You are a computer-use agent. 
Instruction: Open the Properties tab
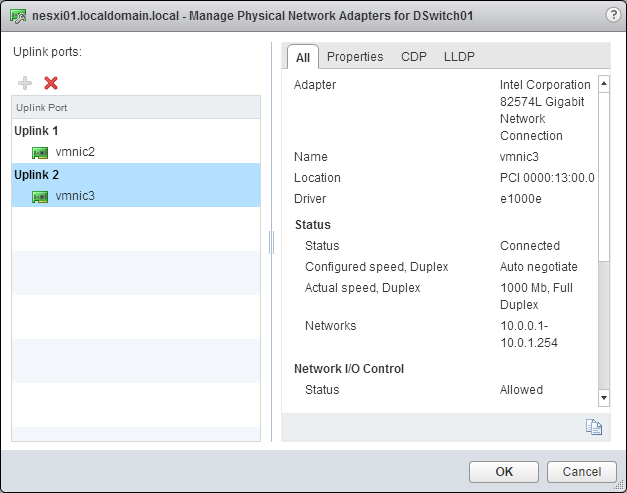coord(355,57)
